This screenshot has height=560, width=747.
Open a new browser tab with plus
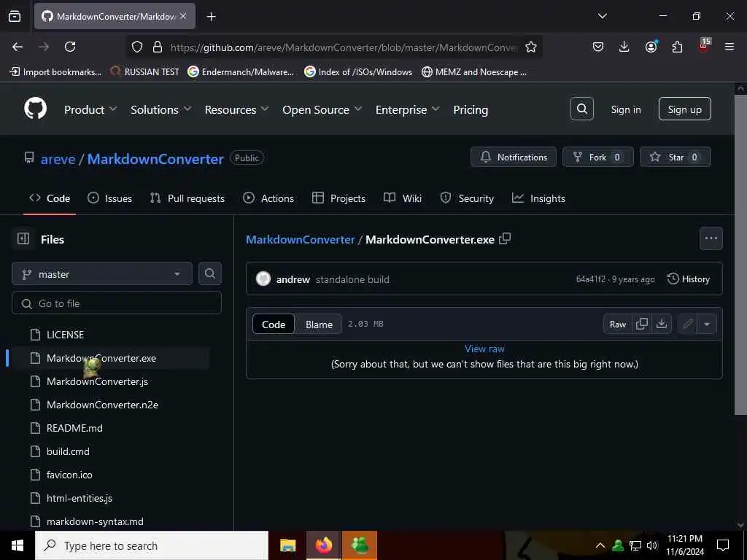(211, 17)
